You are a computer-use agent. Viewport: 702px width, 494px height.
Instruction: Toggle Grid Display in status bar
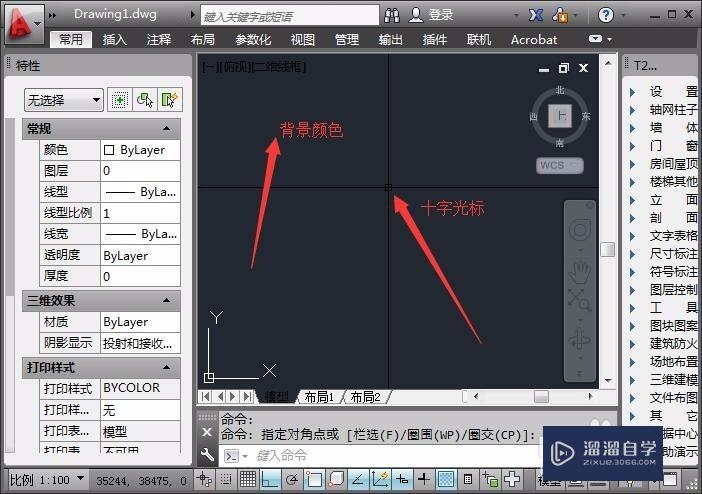point(248,480)
